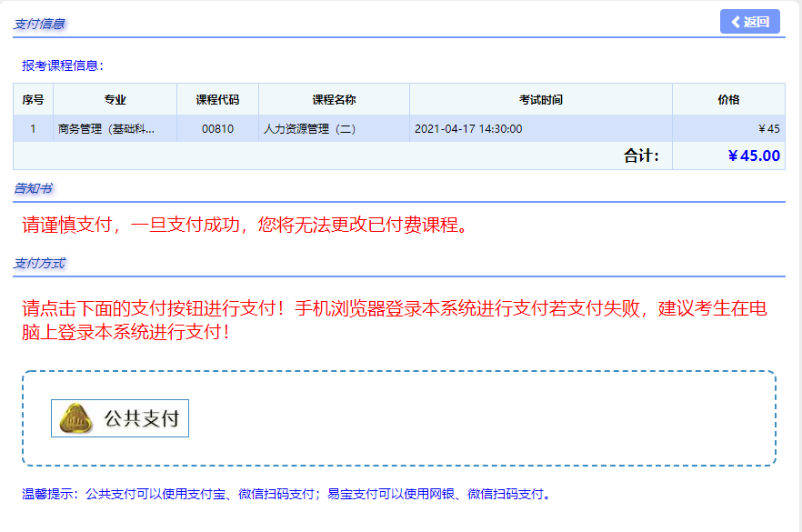Click the 序号 column header
The width and height of the screenshot is (802, 532).
(33, 99)
